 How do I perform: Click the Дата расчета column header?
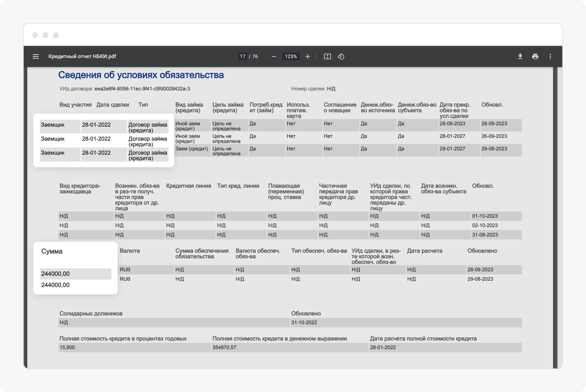coord(424,251)
